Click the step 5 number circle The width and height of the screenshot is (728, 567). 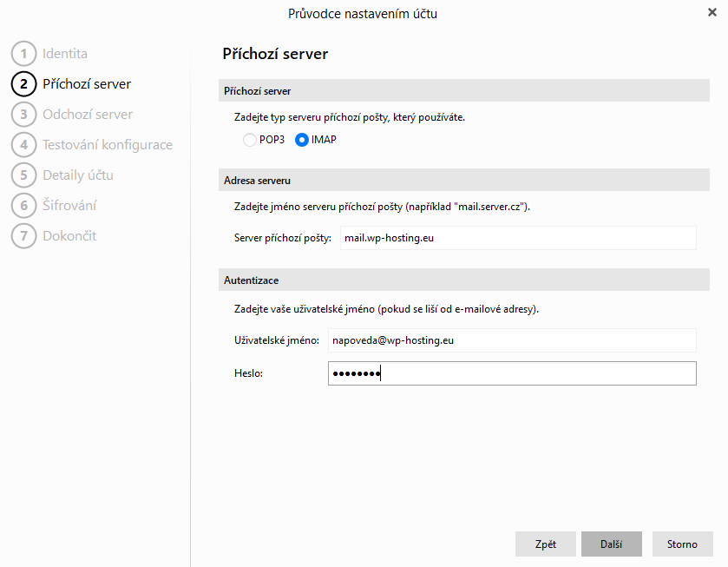pyautogui.click(x=23, y=175)
